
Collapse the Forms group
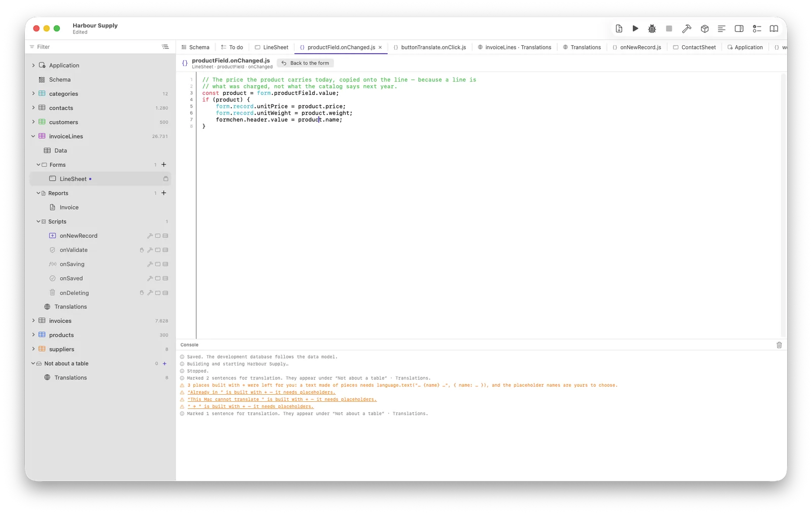[x=39, y=164]
